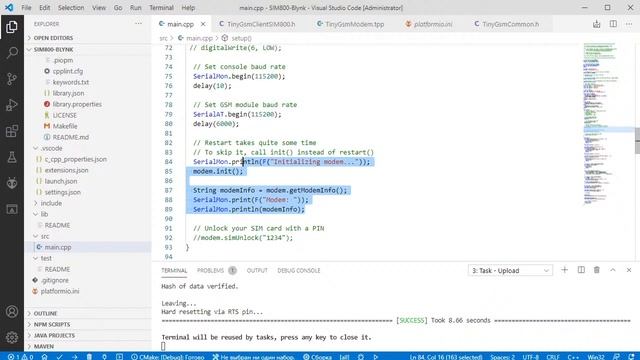This screenshot has height=360, width=640.
Task: Switch to the platformio.ini editor tab
Action: (429, 24)
